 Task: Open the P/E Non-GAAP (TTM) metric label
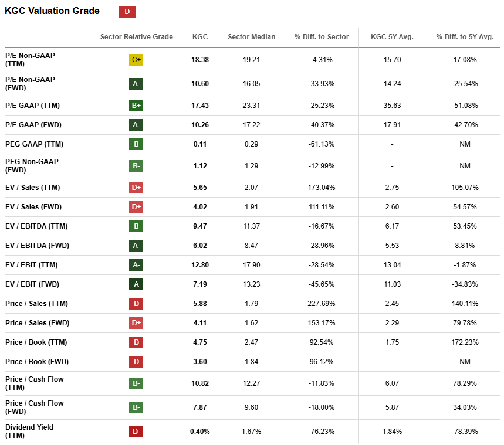pyautogui.click(x=30, y=59)
